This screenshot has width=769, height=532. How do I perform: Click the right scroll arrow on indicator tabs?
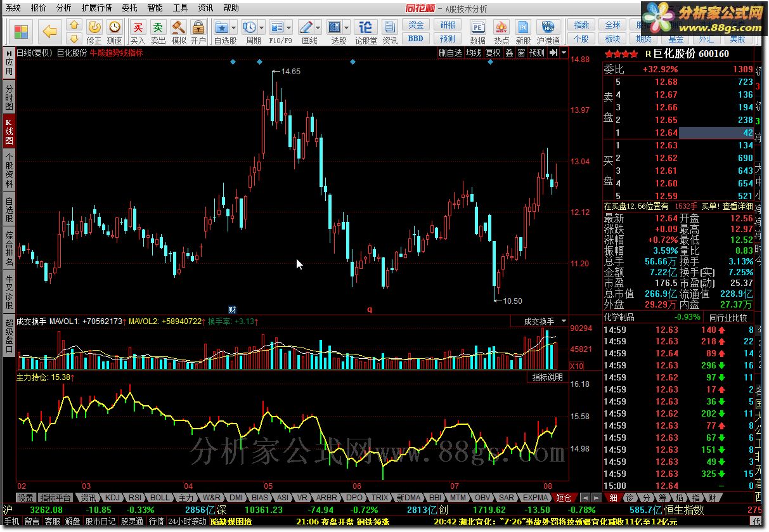click(x=596, y=498)
